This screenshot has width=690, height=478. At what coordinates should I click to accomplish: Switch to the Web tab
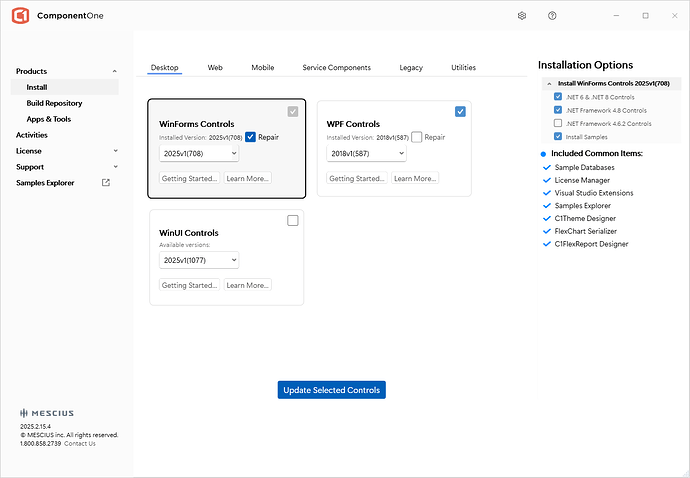click(x=215, y=68)
